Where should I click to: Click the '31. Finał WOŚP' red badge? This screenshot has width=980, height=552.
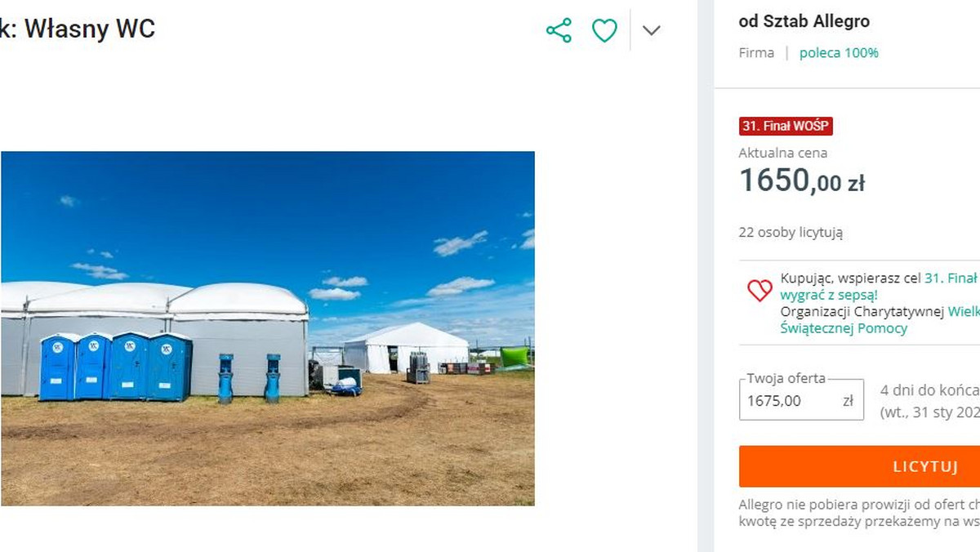pyautogui.click(x=786, y=127)
